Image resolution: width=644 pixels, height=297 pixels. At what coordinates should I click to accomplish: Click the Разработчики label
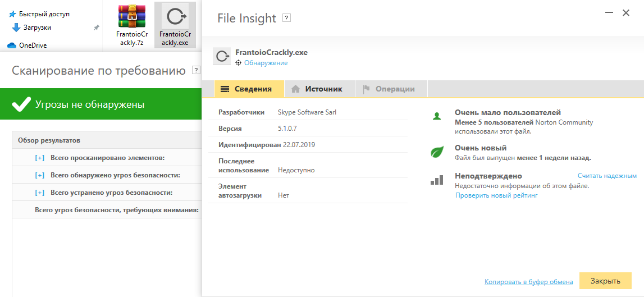pos(241,112)
